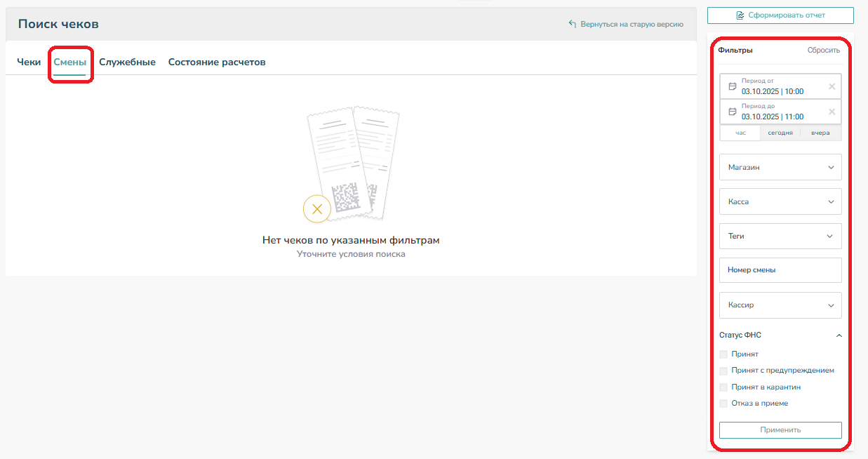The image size is (868, 459).
Task: Open the Состояние расчетов tab
Action: pos(216,62)
